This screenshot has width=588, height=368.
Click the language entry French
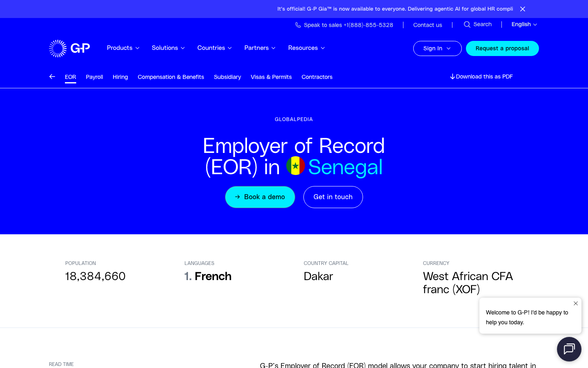point(213,276)
